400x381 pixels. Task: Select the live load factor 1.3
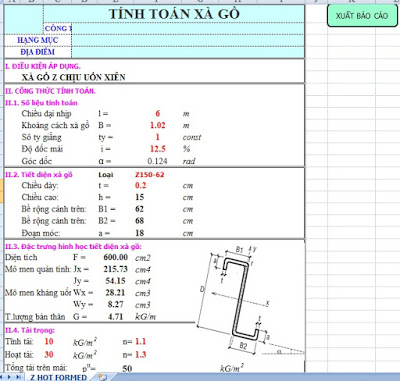pyautogui.click(x=140, y=354)
